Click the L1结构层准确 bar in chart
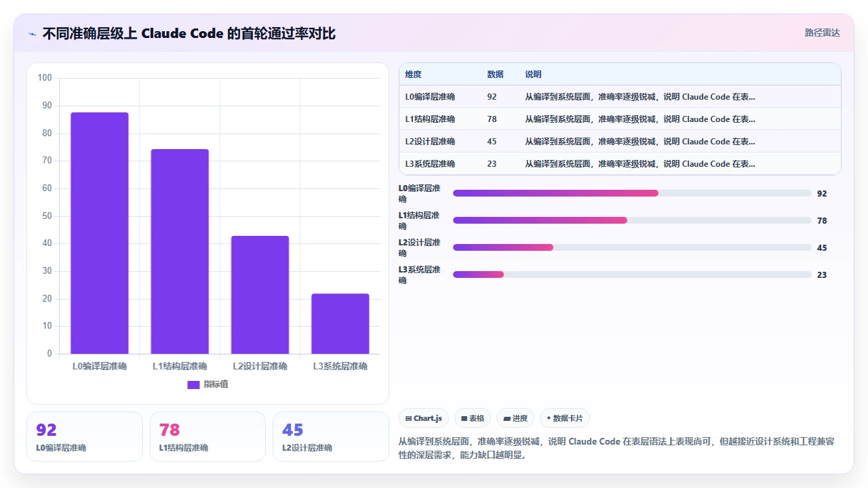The height and width of the screenshot is (488, 868). tap(180, 251)
